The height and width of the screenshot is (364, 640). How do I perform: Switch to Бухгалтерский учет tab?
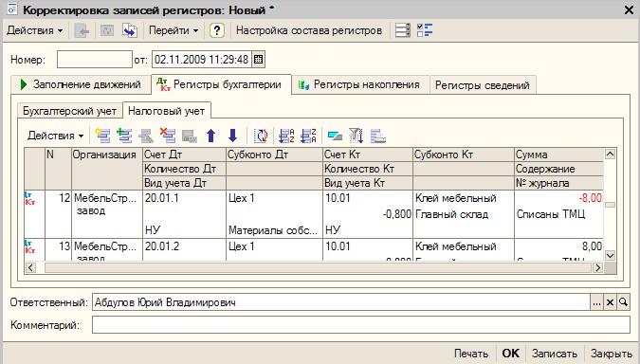tap(70, 111)
